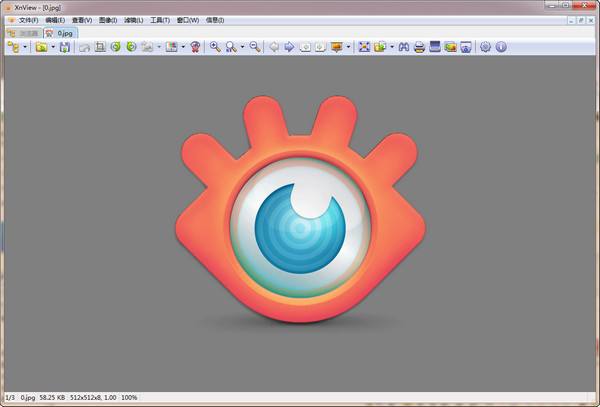
Task: Click the XnView title bar app icon
Action: pos(8,8)
